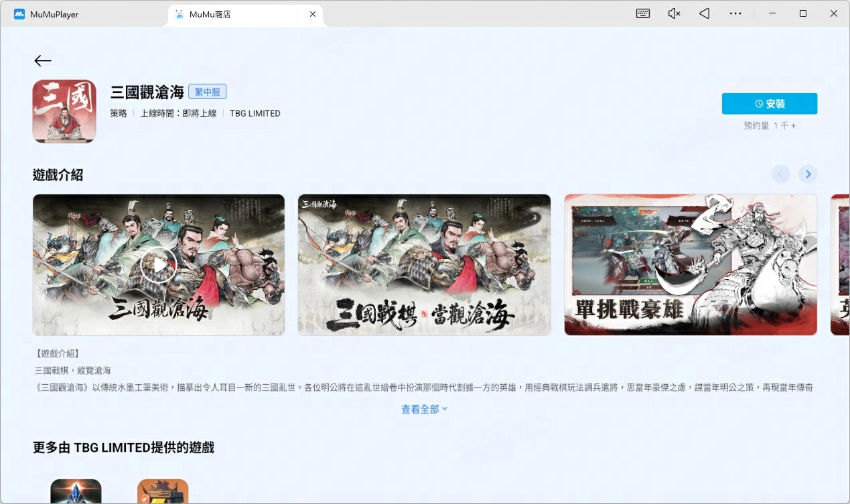Open first game under 更多由 TBG LIMITED
The image size is (850, 504).
pos(76,491)
